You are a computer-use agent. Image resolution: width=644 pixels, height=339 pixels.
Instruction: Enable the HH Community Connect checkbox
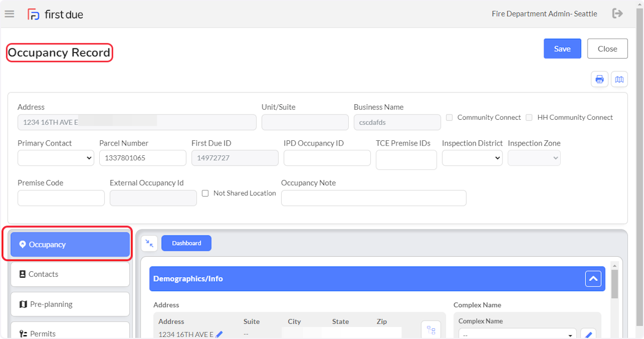pyautogui.click(x=529, y=118)
